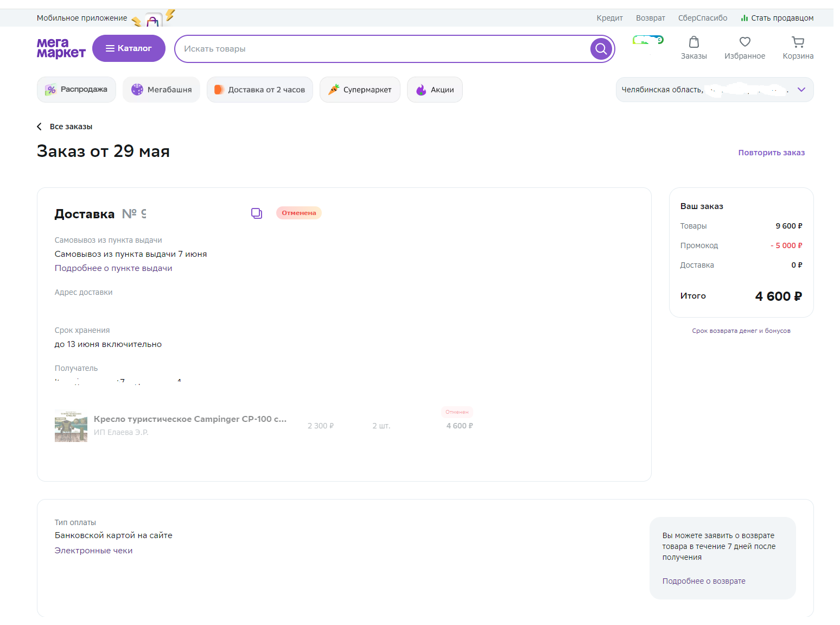The width and height of the screenshot is (840, 625).
Task: Open the СберСпасибо link
Action: click(703, 18)
